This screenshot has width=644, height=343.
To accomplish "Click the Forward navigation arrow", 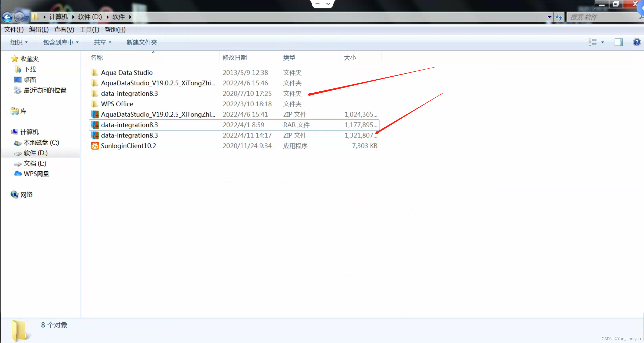I will (x=19, y=17).
